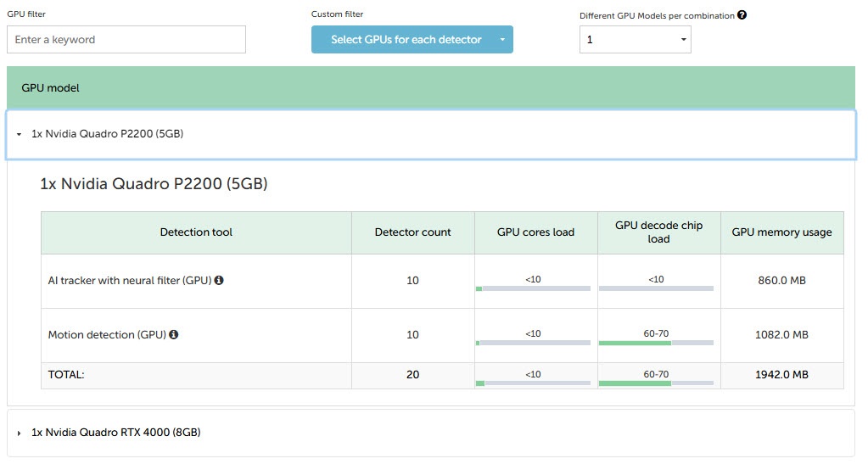Collapse the Nvidia Quadro P2200 section
The height and width of the screenshot is (464, 868).
(x=20, y=134)
